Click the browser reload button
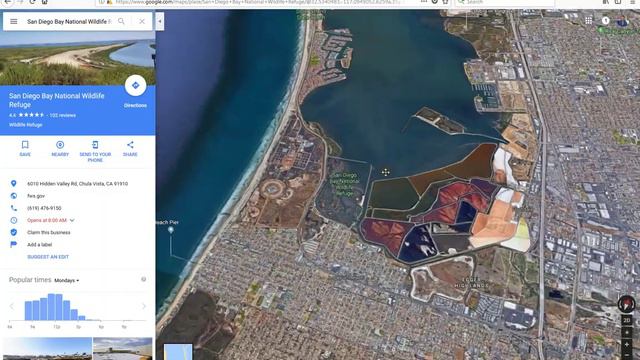Screen dimensions: 640x360 tap(33, 2)
